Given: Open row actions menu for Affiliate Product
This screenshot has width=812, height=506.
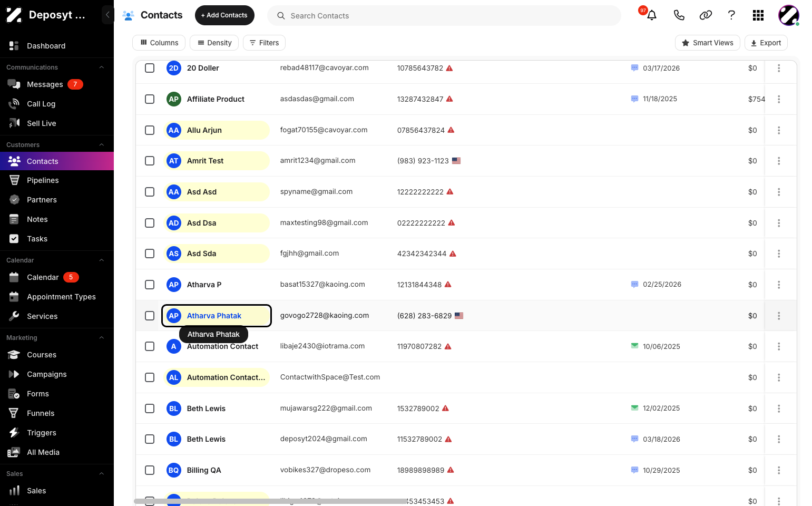Looking at the screenshot, I should 779,99.
